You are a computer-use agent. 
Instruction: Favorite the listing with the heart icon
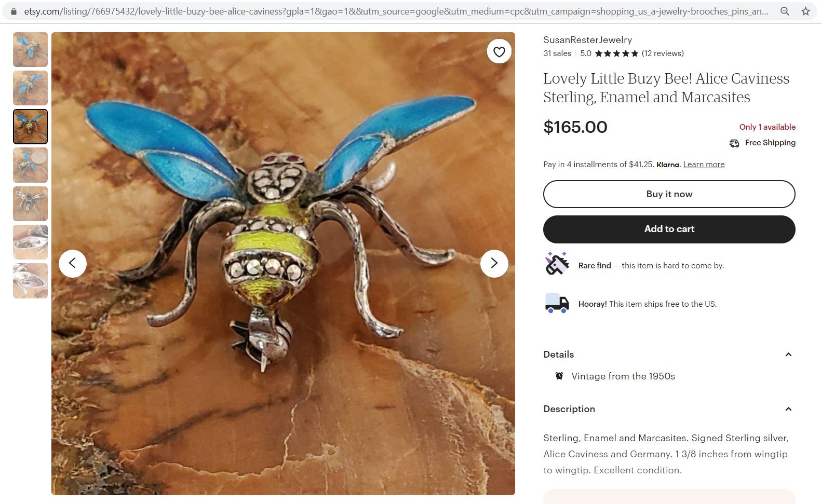(499, 51)
